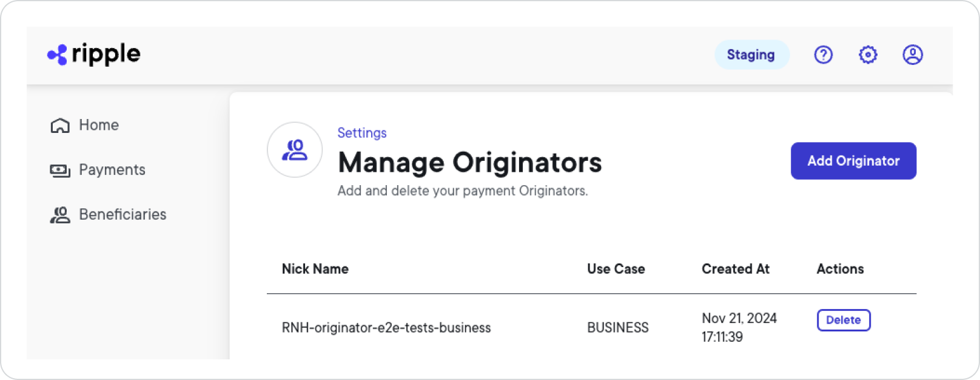
Task: Open settings via the gear icon
Action: (x=868, y=55)
